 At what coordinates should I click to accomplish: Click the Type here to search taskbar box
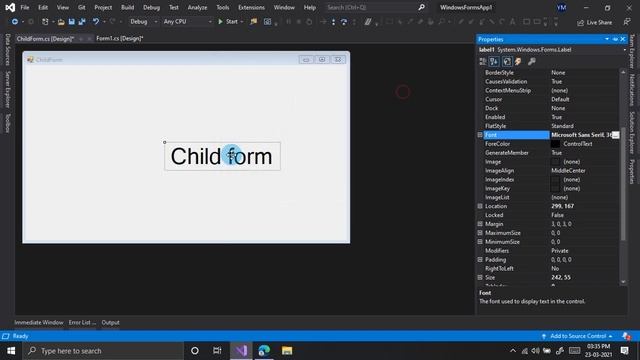click(103, 351)
